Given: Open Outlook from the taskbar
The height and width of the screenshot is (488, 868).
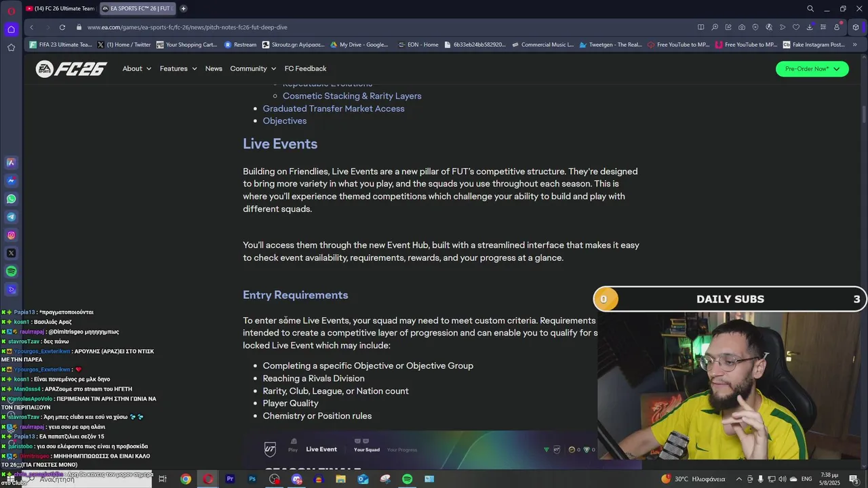Looking at the screenshot, I should point(363,479).
